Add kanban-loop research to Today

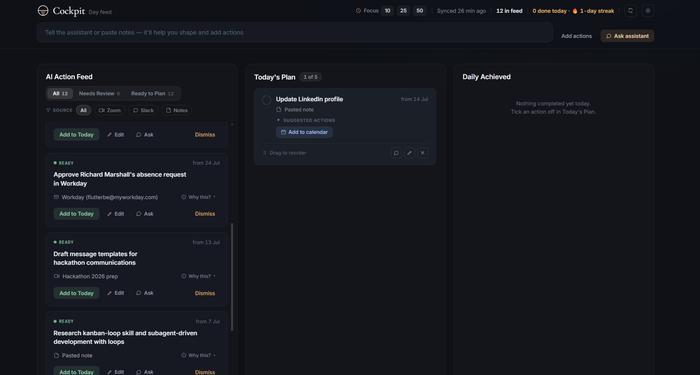pos(76,371)
